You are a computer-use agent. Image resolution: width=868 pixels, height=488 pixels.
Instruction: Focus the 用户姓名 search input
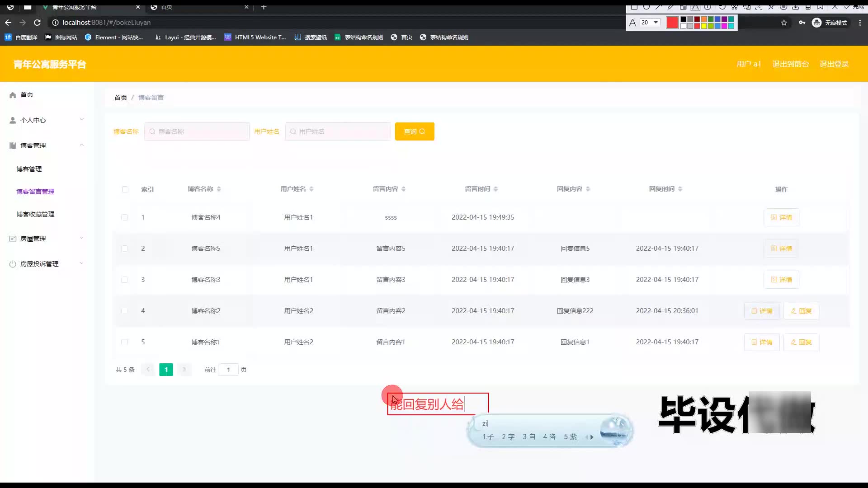coord(338,131)
